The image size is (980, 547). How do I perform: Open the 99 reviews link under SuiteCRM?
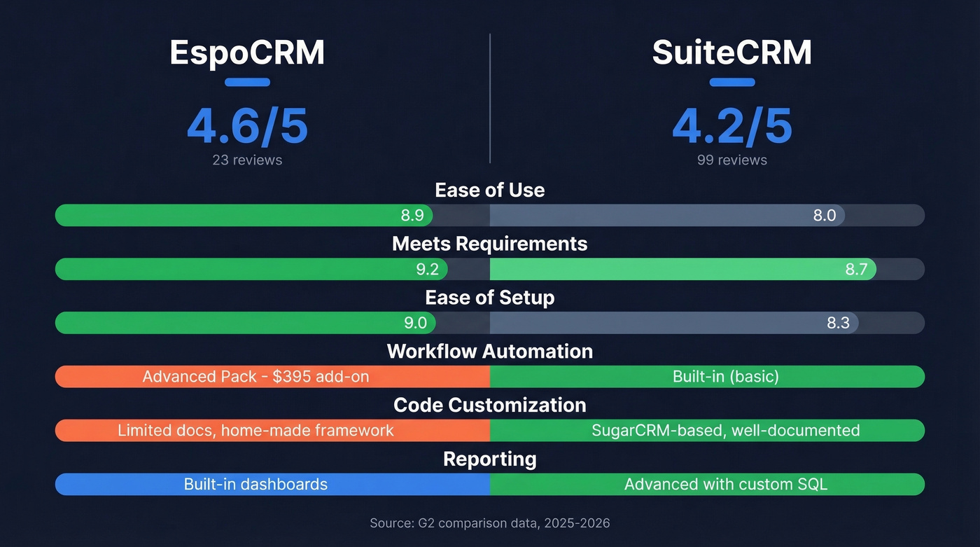tap(732, 160)
